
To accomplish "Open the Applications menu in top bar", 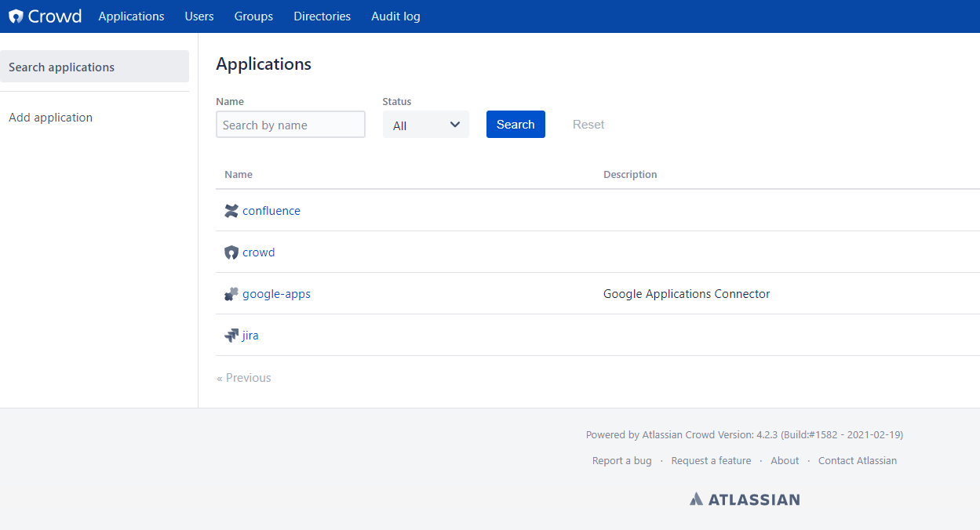I will pyautogui.click(x=131, y=16).
